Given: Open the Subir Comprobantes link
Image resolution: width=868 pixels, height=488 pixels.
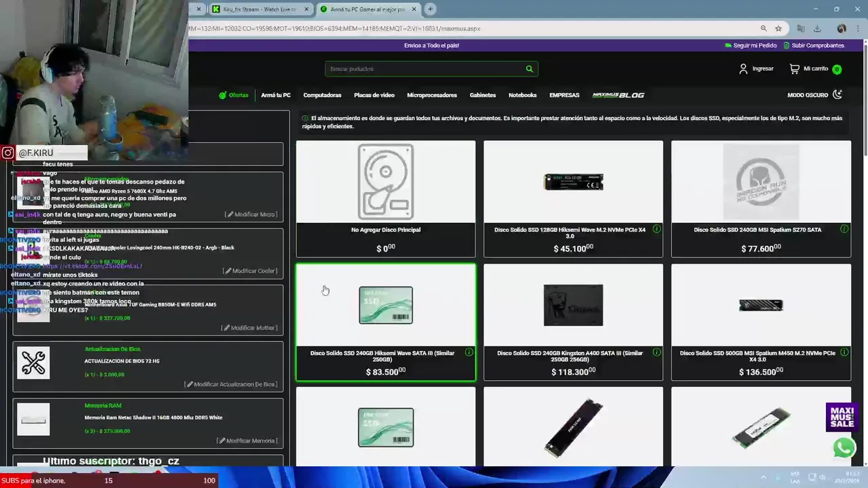Looking at the screenshot, I should tap(814, 45).
